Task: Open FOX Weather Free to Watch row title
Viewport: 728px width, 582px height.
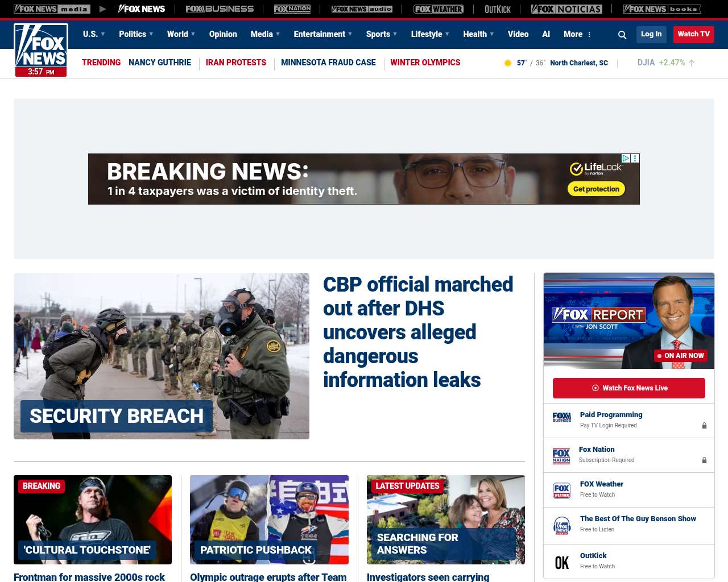Action: 602,484
